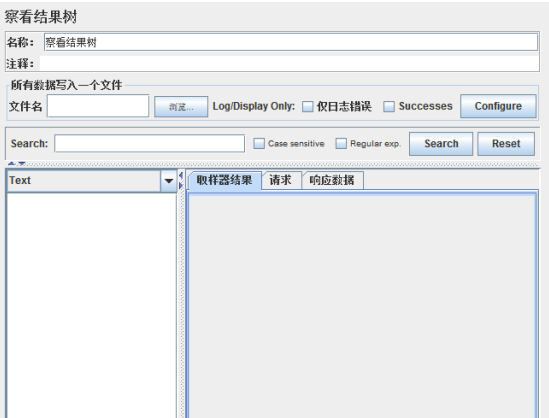Viewport: 549px width, 418px height.
Task: Click the Search button
Action: (x=441, y=144)
